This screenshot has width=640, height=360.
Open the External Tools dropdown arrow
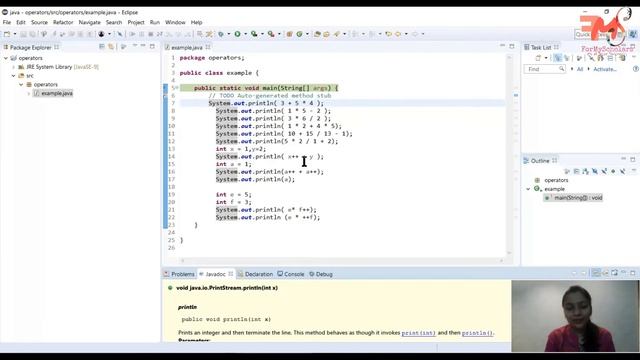pos(279,34)
